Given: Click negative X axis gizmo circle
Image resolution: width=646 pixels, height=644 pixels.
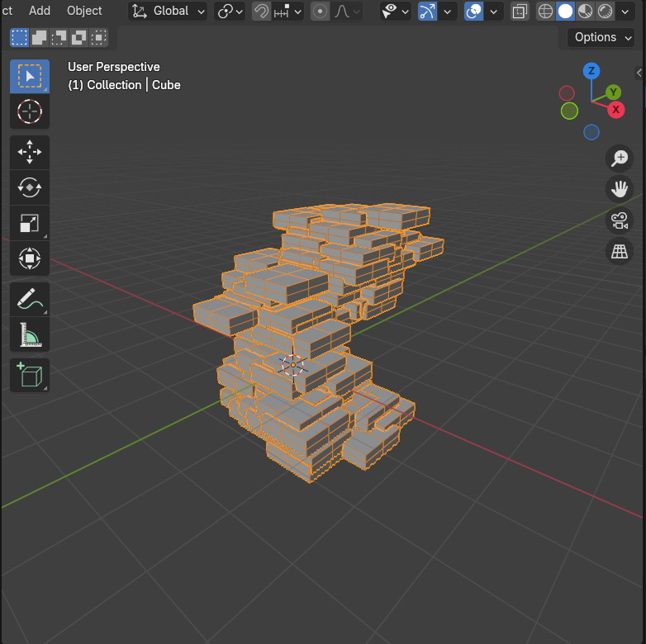Looking at the screenshot, I should 567,93.
